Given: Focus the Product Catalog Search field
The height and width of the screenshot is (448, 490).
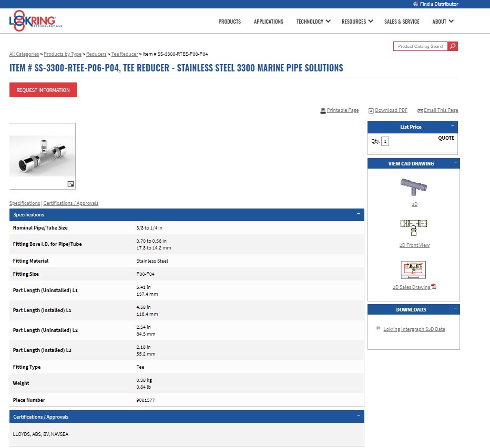Looking at the screenshot, I should (420, 46).
